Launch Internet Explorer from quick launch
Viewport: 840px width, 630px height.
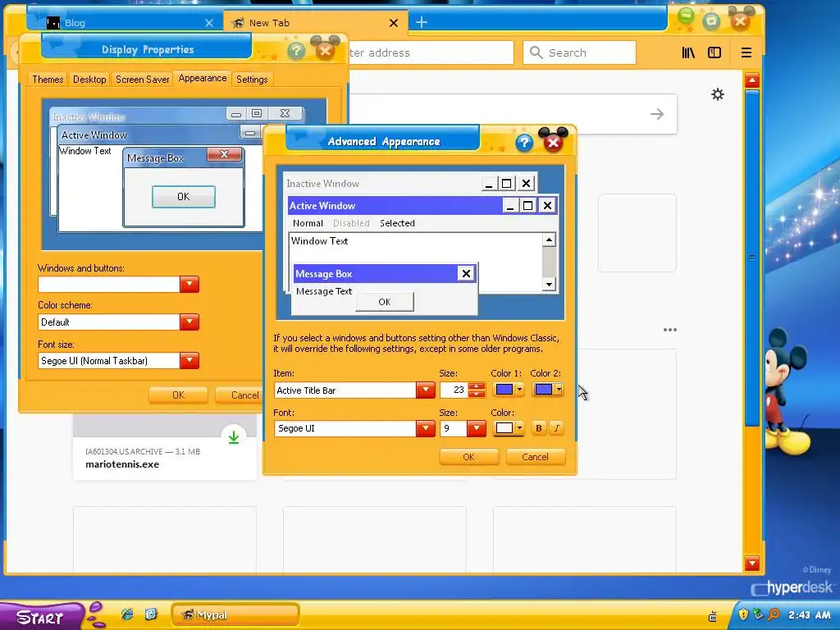pos(127,614)
